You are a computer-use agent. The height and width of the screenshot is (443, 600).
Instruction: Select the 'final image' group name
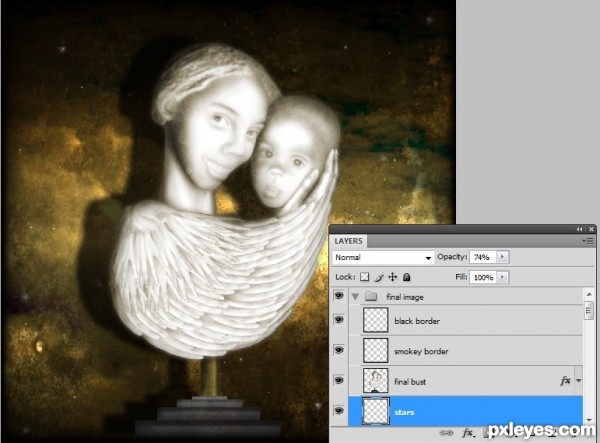(x=405, y=297)
